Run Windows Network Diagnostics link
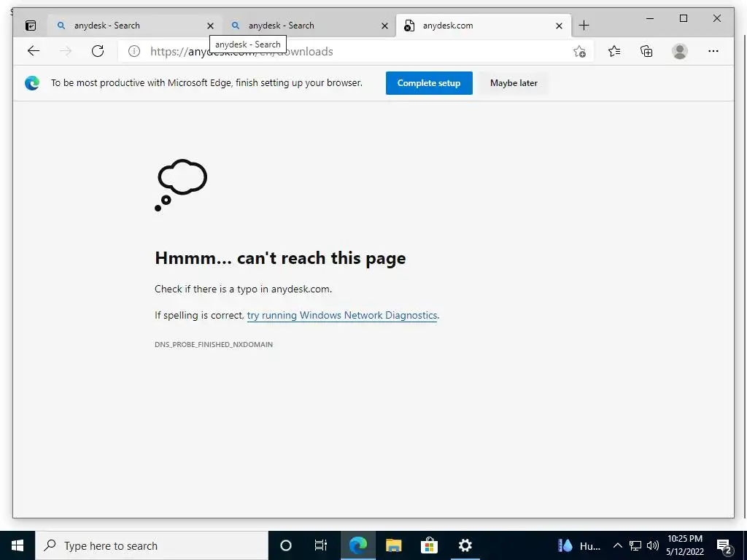The image size is (747, 560). click(x=341, y=315)
